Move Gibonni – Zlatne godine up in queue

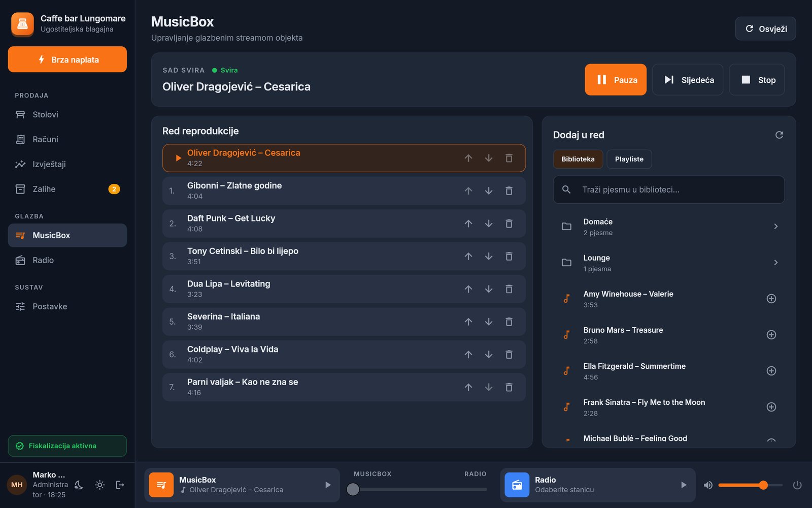pos(468,191)
